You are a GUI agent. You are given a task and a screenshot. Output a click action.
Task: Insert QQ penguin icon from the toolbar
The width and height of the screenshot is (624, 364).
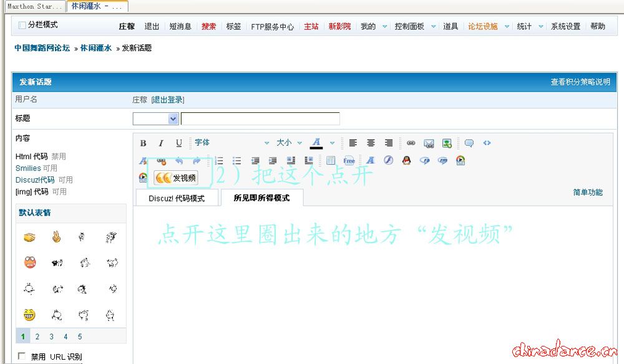click(x=406, y=161)
